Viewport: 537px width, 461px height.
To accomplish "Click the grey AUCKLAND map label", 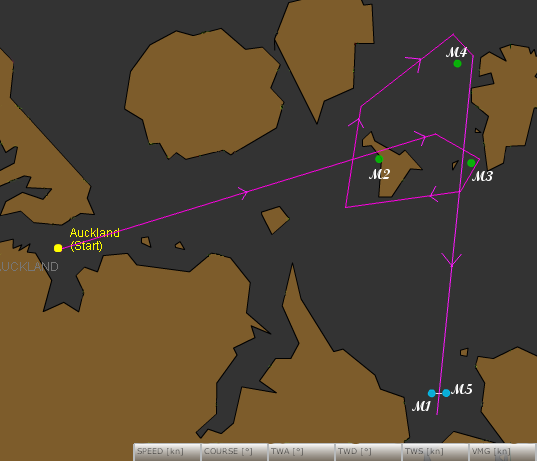I will (29, 266).
